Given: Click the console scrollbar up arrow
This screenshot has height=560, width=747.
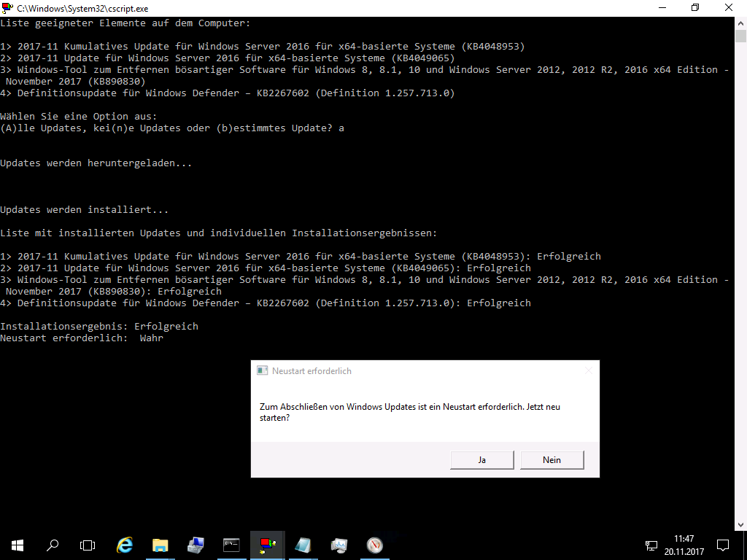Looking at the screenshot, I should [740, 22].
